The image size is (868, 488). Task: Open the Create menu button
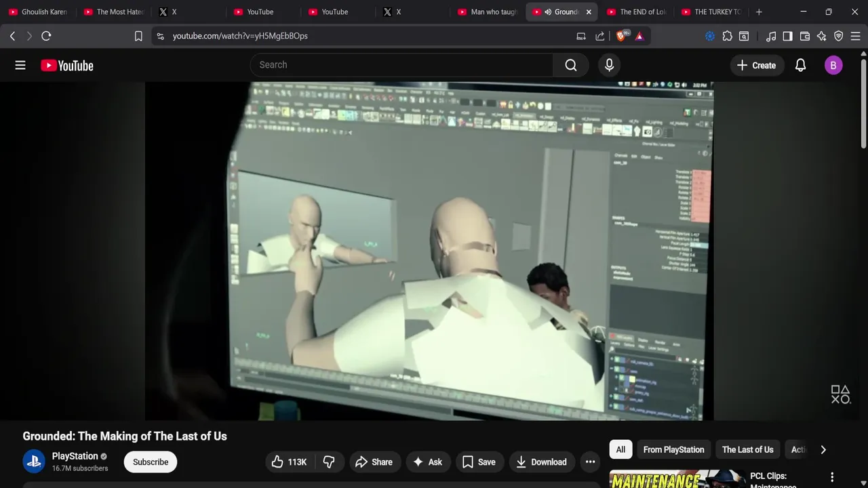point(756,65)
